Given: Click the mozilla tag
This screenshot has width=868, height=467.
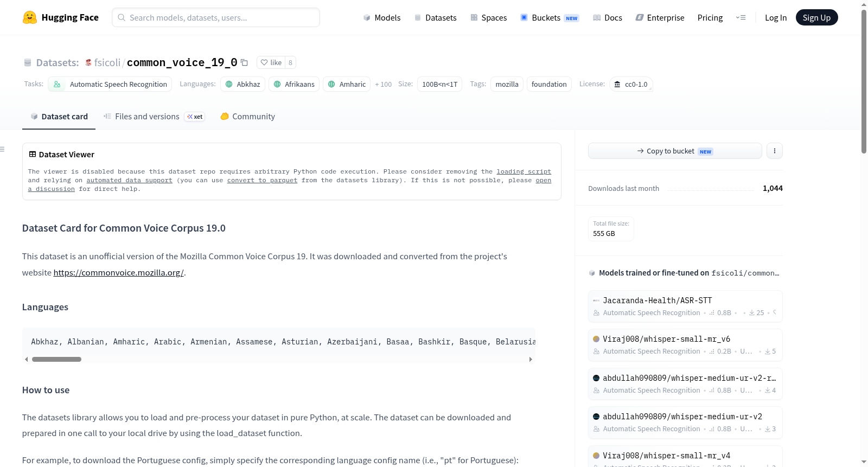Looking at the screenshot, I should pos(507,84).
